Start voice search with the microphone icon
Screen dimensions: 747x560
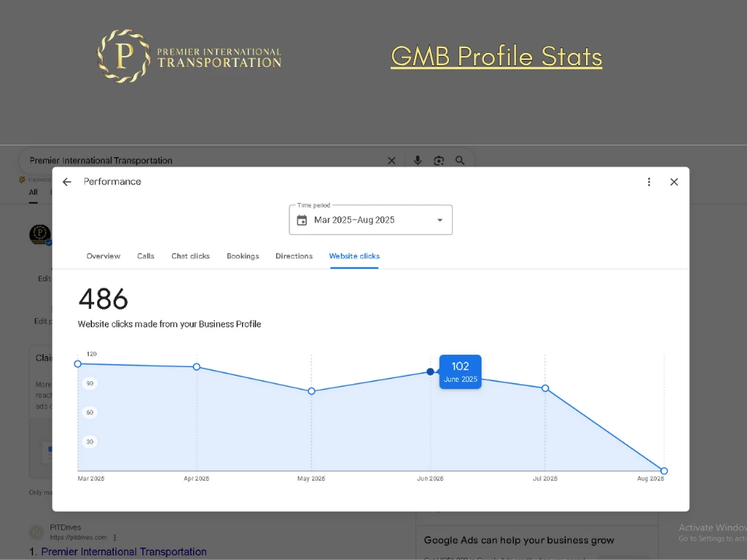pos(417,160)
